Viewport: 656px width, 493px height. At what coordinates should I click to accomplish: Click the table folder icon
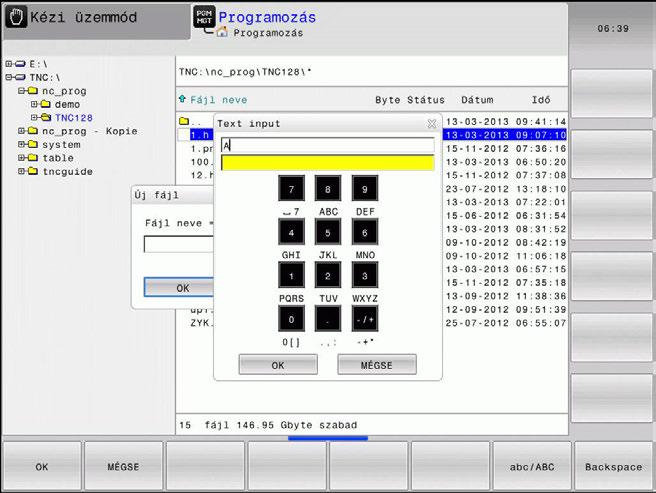33,157
